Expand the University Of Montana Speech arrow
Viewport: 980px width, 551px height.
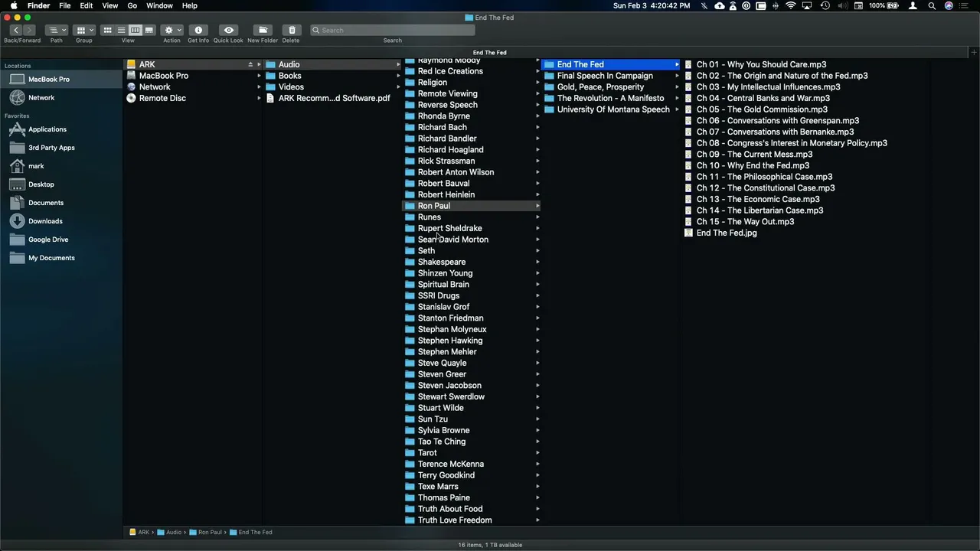[677, 109]
